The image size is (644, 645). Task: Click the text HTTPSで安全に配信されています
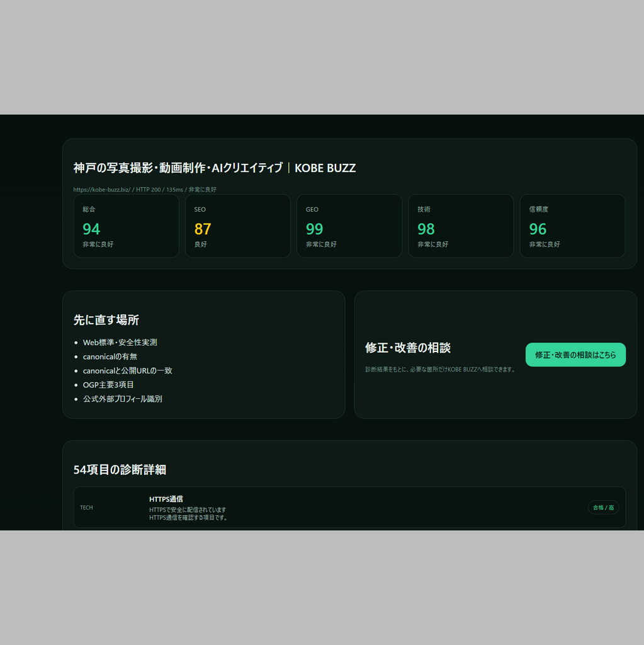coord(188,510)
